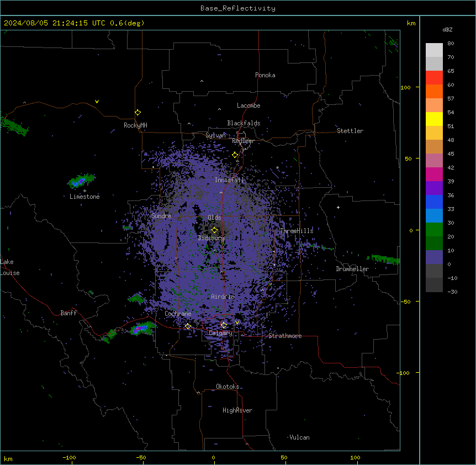This screenshot has height=465, width=476.
Task: Click the RockyMH label
Action: [135, 125]
